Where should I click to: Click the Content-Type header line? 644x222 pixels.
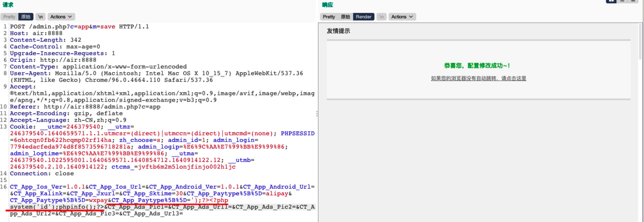click(98, 67)
